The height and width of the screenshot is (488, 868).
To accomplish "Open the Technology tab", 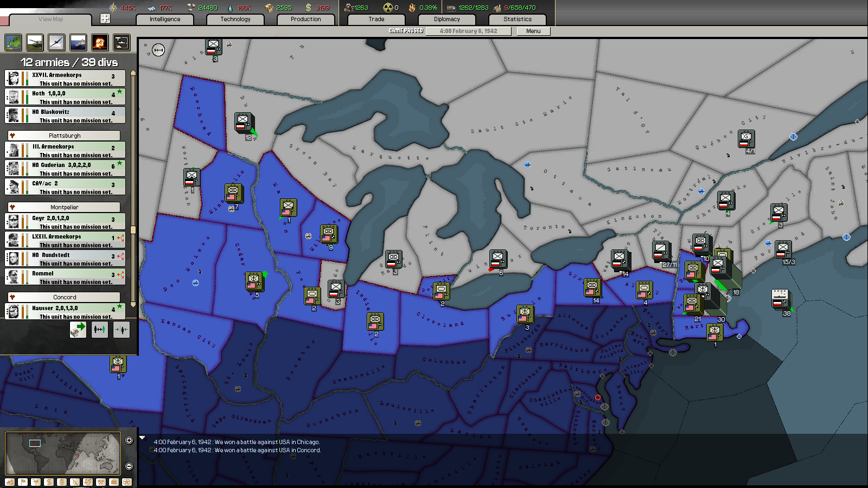I will click(x=235, y=19).
